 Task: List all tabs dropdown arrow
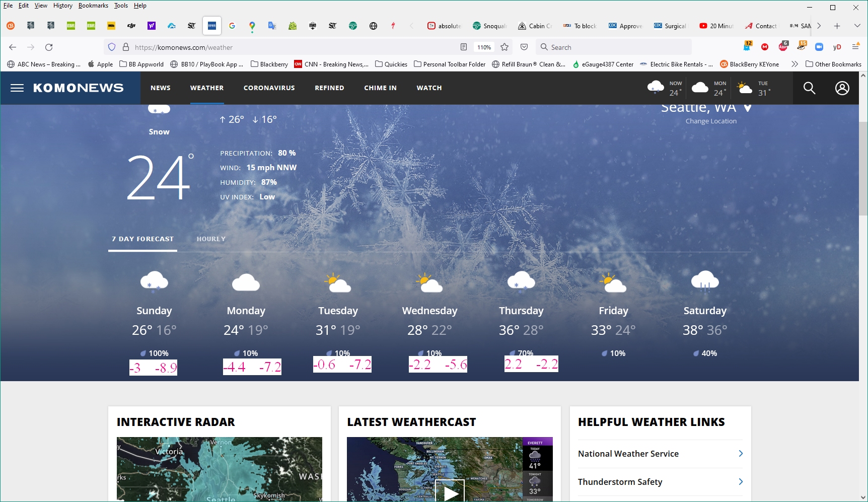857,26
